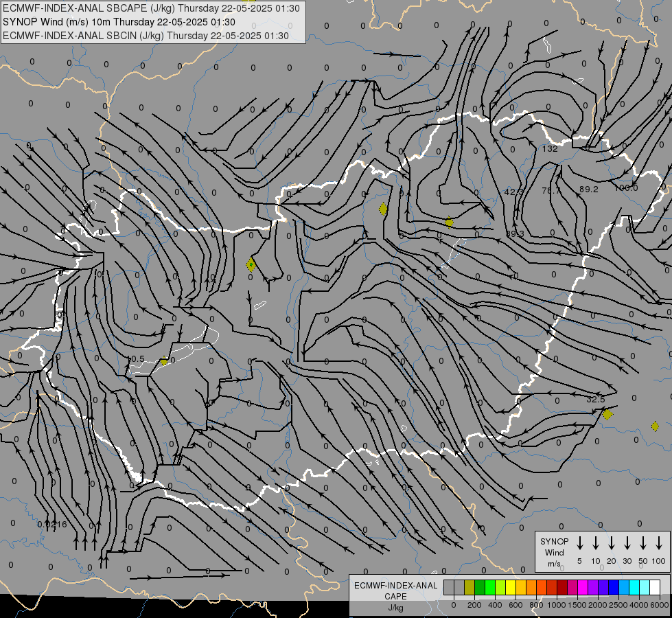Click the 132 value on the map
This screenshot has width=672, height=618.
550,149
